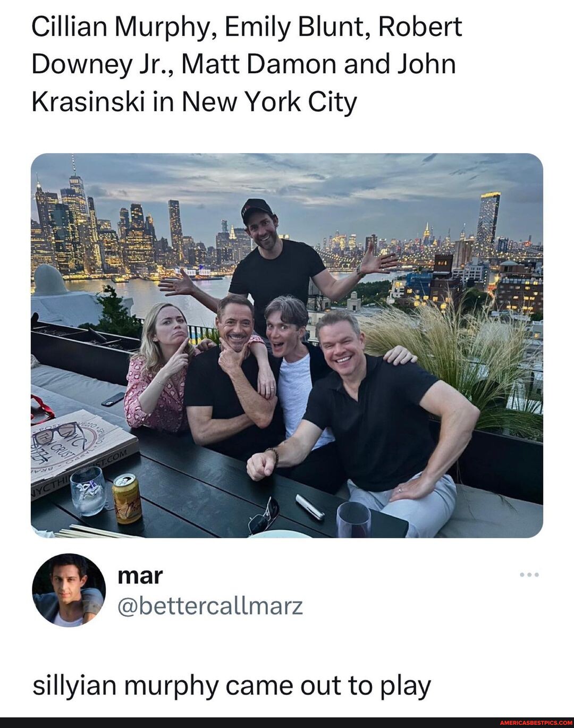
Task: Click the yellow soda can on the table
Action: coord(126,498)
